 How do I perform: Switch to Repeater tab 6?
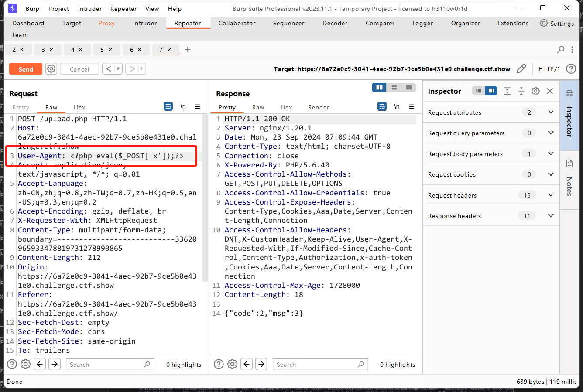[132, 50]
